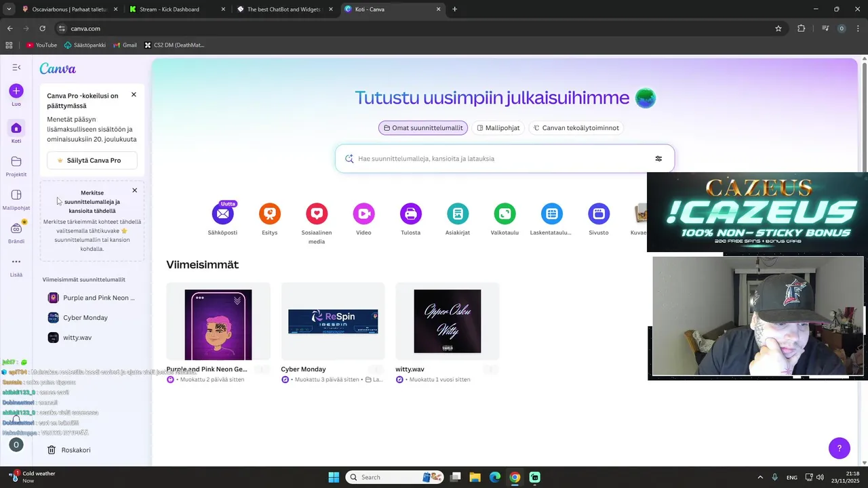This screenshot has height=488, width=868.
Task: Select Canvan tekoälytoiminnot filter chip
Action: [x=576, y=127]
